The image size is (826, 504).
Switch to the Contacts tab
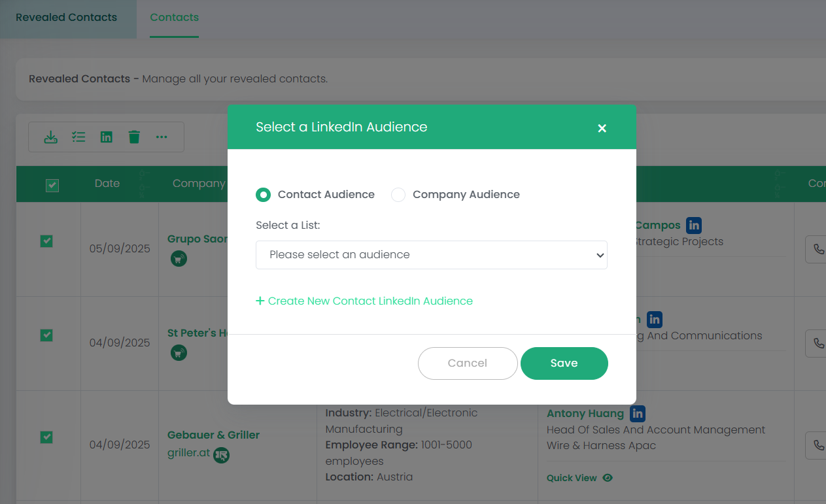174,18
